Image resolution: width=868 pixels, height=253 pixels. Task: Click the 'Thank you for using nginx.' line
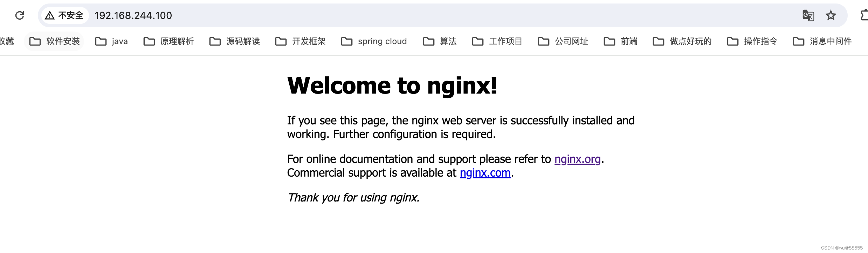[x=353, y=198]
